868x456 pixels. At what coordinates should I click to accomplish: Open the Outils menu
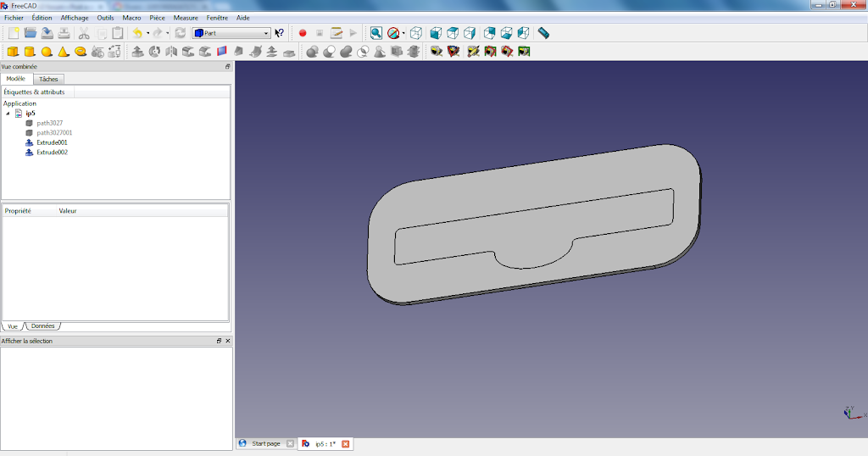105,18
